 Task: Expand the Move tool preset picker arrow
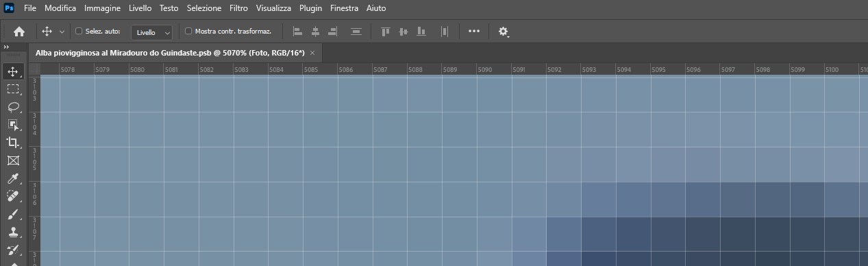click(x=62, y=32)
